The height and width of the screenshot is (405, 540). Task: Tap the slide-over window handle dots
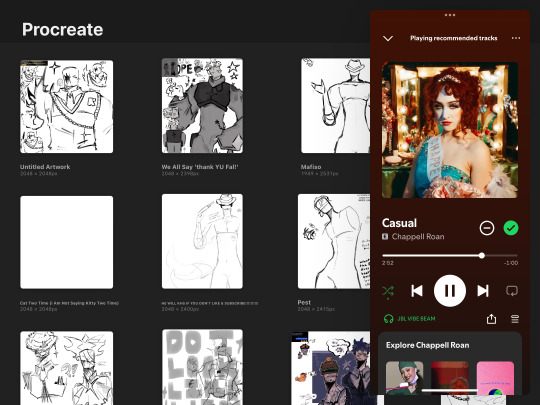(x=450, y=15)
